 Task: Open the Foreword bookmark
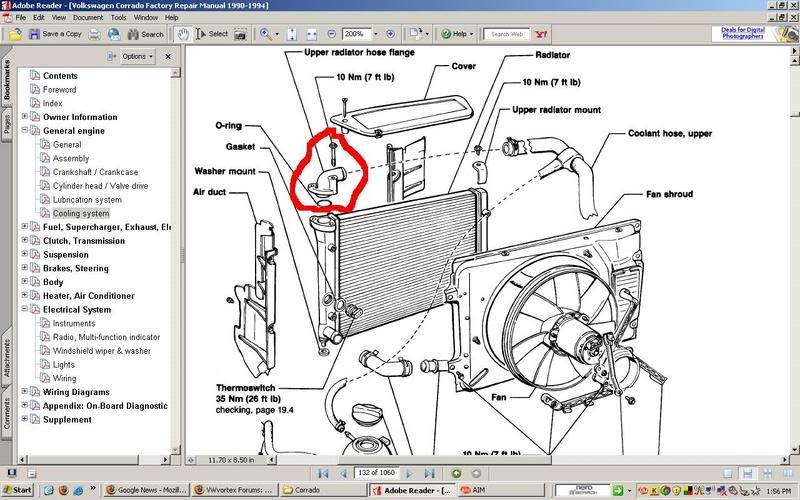pos(59,89)
